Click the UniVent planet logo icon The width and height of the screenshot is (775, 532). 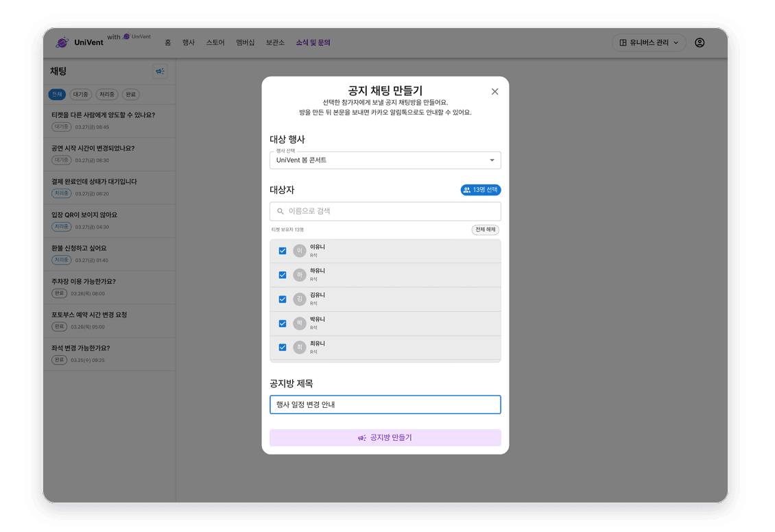62,43
